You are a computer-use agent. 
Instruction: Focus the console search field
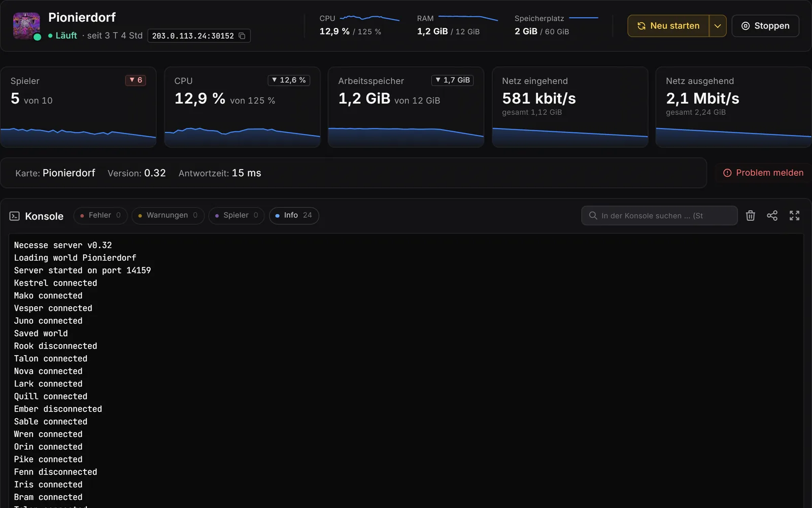coord(659,215)
